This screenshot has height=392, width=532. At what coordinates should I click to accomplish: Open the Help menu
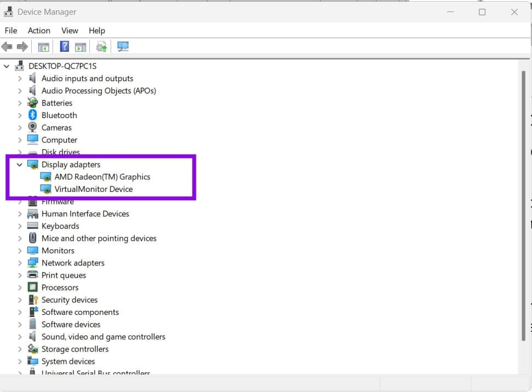tap(97, 31)
